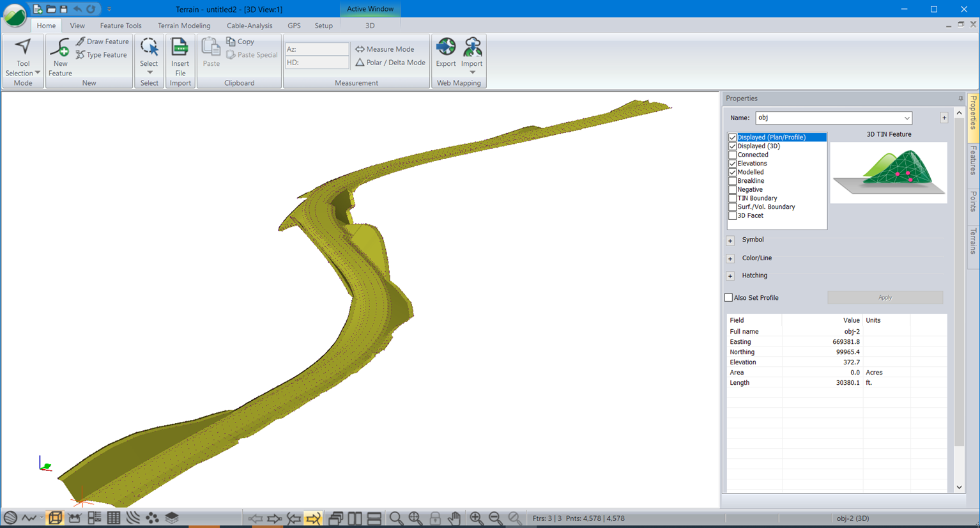
Task: Click the cascade windows icon
Action: tap(335, 518)
